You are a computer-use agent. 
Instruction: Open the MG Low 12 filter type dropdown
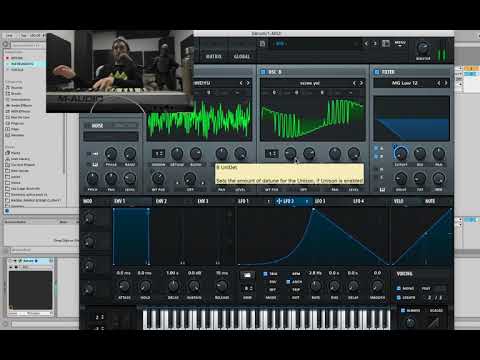coord(404,83)
